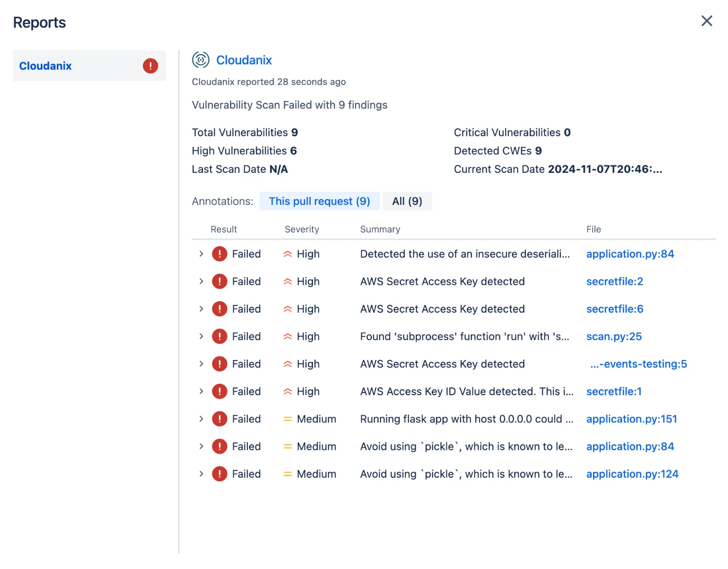Click the 'AWS Access Key ID Value detected' summary

(467, 392)
